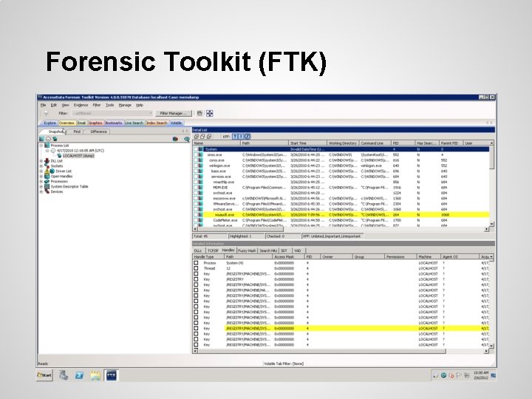
Task: Click the third uncheck icon under Detail List
Action: coord(209,137)
